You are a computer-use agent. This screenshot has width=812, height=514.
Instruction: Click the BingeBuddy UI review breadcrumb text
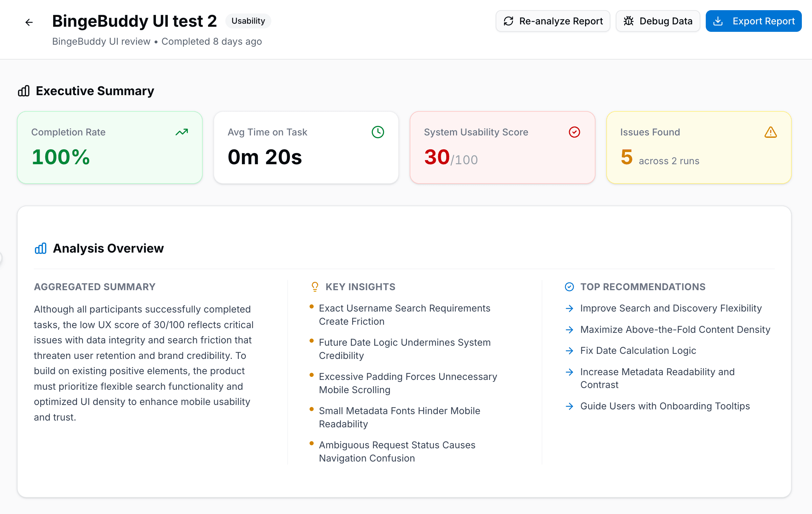101,41
